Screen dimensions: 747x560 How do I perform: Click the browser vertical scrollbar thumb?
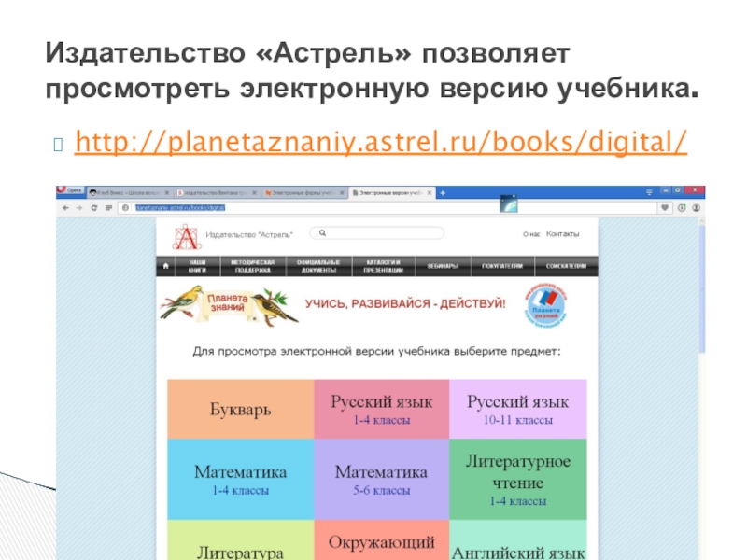701,289
